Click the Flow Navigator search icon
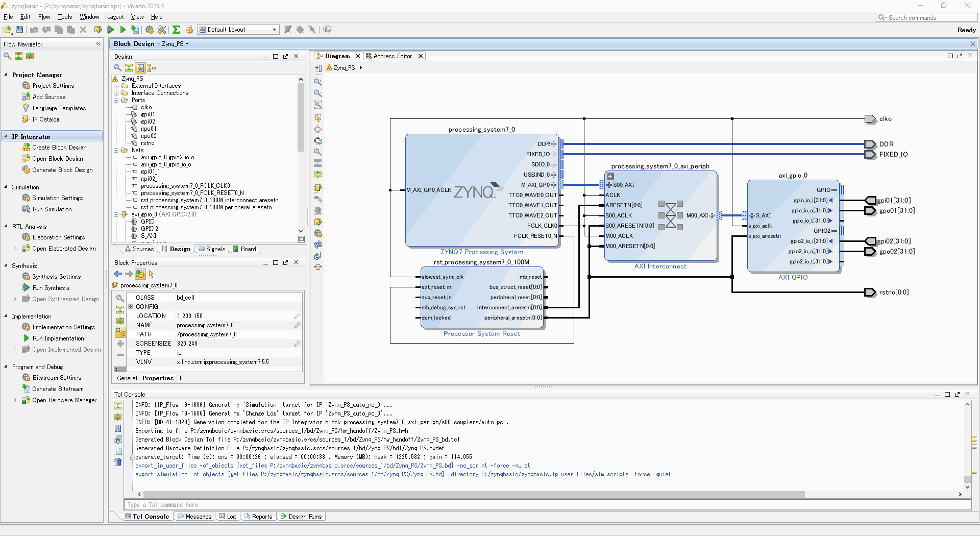Viewport: 980px width, 536px height. pos(7,56)
